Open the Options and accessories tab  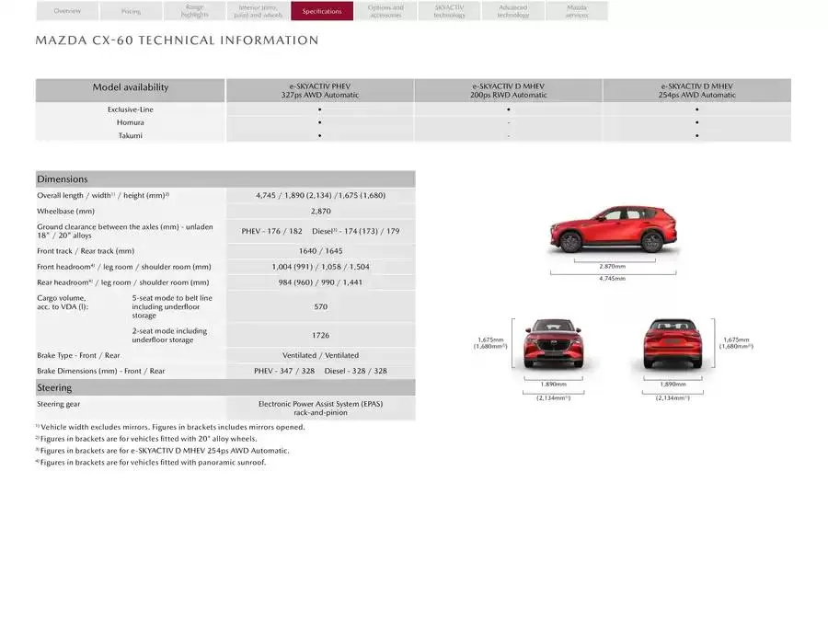[x=385, y=10]
